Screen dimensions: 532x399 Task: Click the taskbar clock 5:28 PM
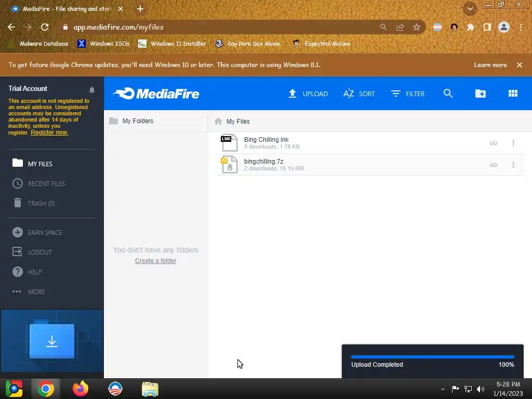[508, 384]
